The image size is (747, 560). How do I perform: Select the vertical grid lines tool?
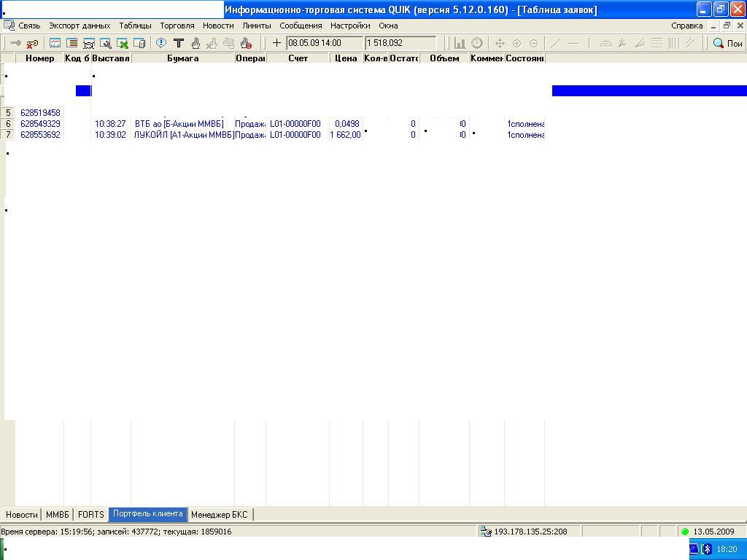click(x=673, y=43)
